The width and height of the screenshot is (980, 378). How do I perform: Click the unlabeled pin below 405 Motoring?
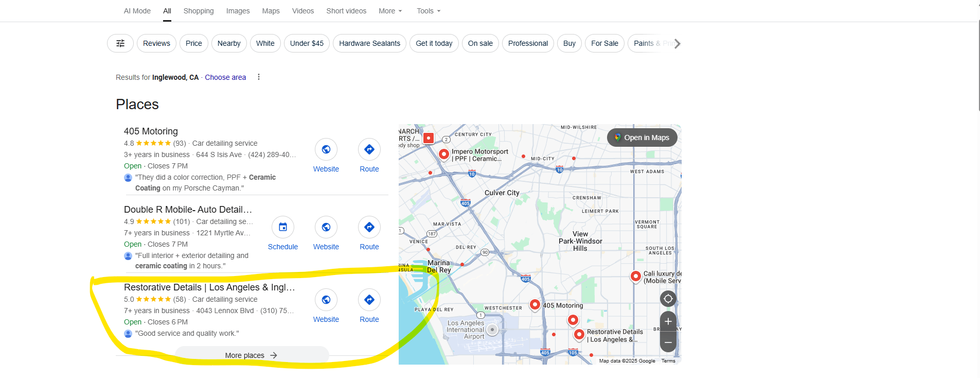573,320
